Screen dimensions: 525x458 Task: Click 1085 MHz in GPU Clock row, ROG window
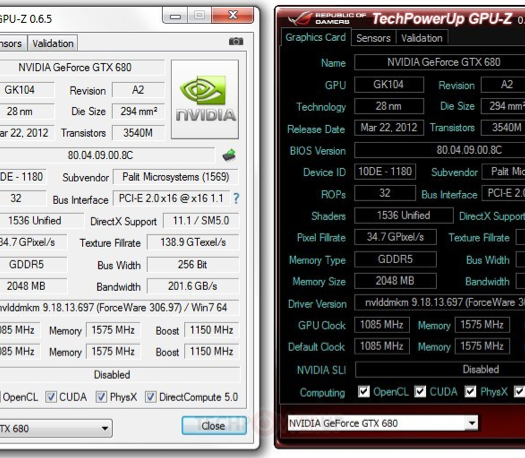point(382,324)
